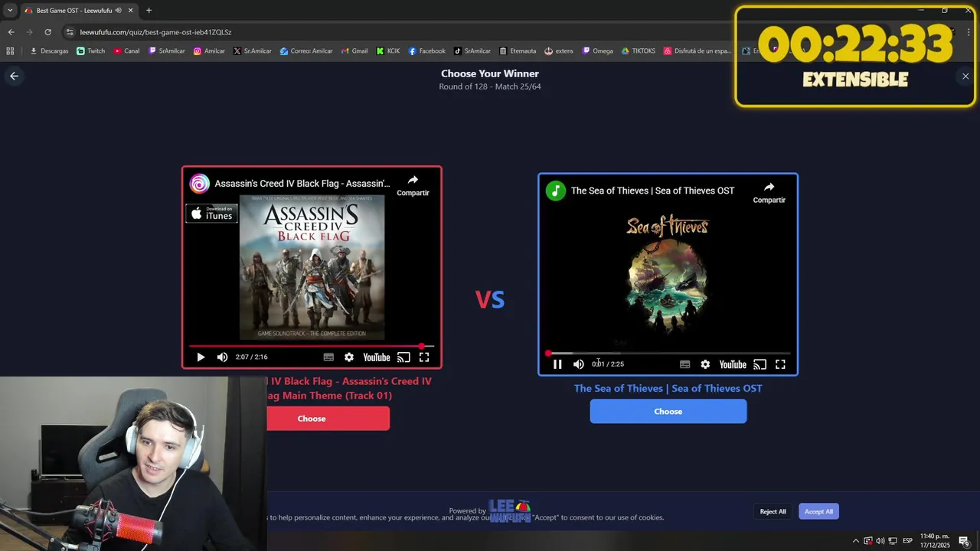Open the Assassin's Creed IV video title link
980x551 pixels.
pyautogui.click(x=302, y=184)
